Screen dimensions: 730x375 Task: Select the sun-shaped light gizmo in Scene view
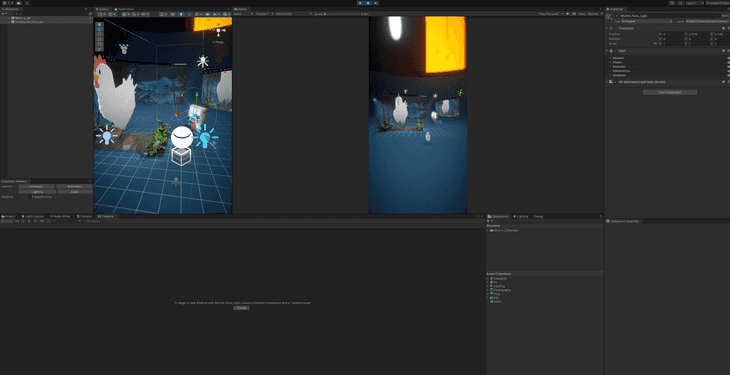click(x=203, y=61)
